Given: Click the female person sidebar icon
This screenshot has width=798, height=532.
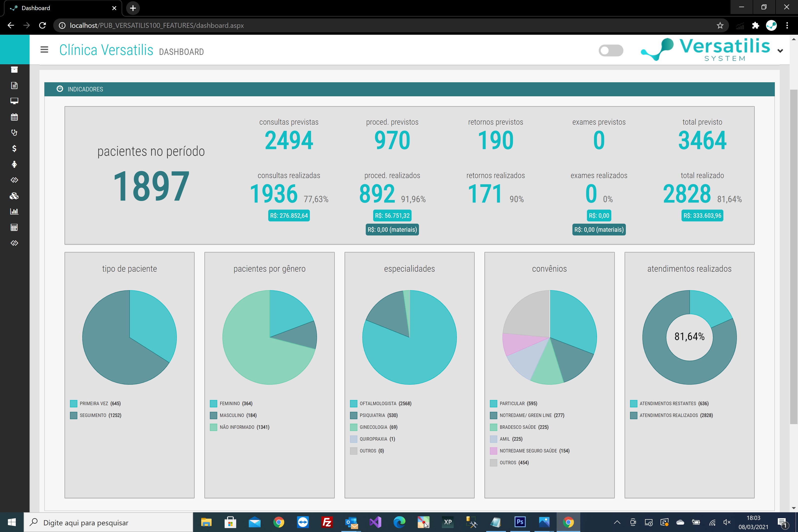Looking at the screenshot, I should 14,164.
